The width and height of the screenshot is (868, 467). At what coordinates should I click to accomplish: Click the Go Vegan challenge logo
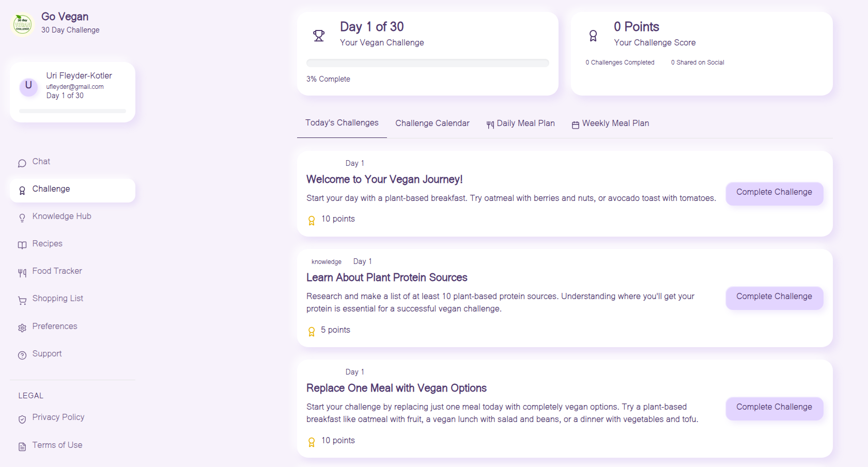22,23
